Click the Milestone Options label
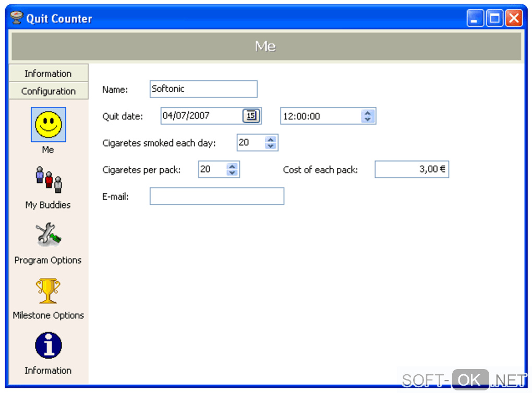Image resolution: width=532 pixels, height=393 pixels. (x=48, y=315)
